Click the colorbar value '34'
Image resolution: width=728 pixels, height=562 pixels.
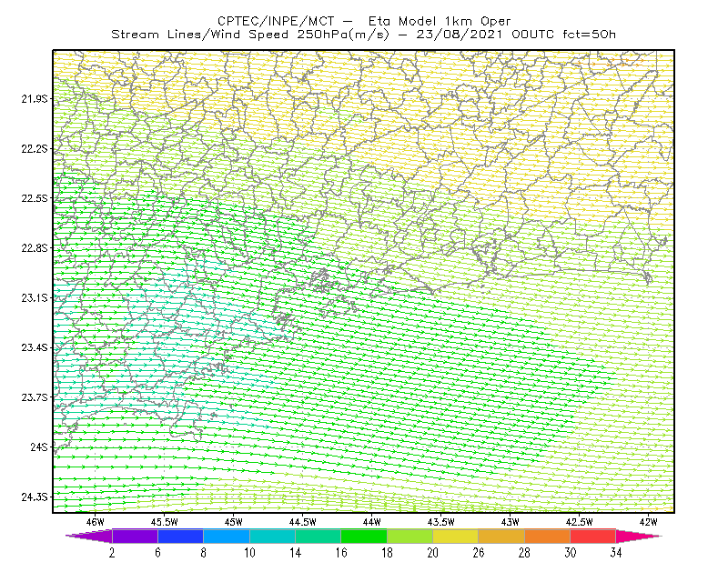pos(616,553)
